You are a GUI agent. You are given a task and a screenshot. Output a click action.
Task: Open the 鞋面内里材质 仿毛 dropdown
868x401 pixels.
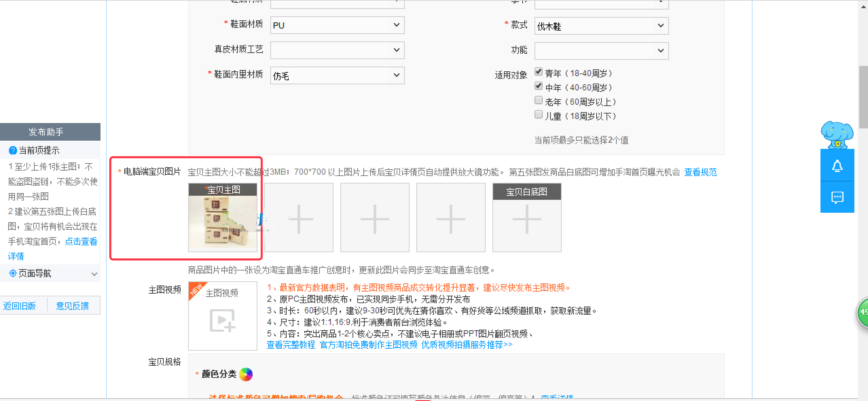click(337, 75)
